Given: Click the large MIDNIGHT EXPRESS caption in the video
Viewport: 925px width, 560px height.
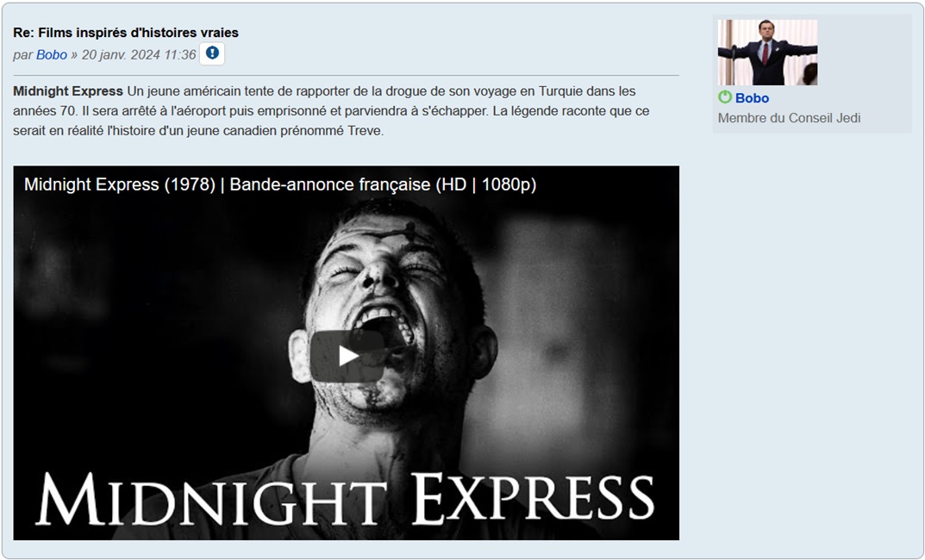Looking at the screenshot, I should click(x=345, y=499).
